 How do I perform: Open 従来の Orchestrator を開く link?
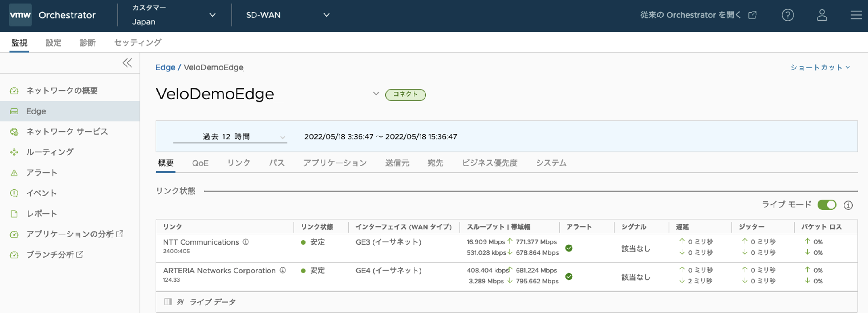(698, 15)
